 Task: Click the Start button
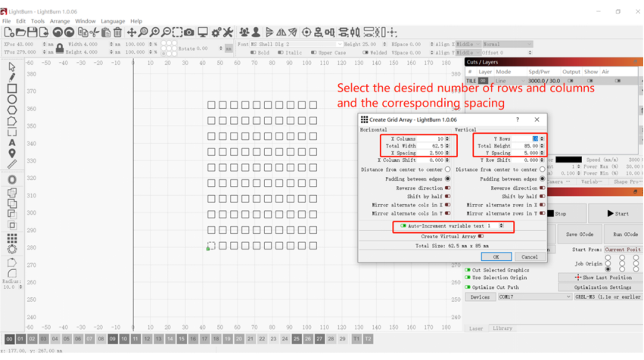coord(618,213)
